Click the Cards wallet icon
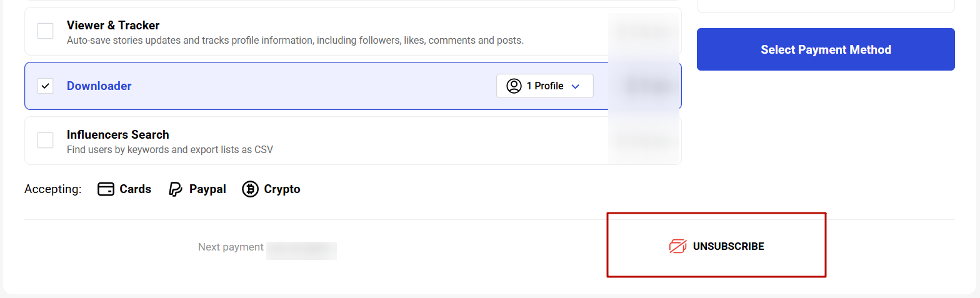Screen dimensions: 980x298 [106, 189]
